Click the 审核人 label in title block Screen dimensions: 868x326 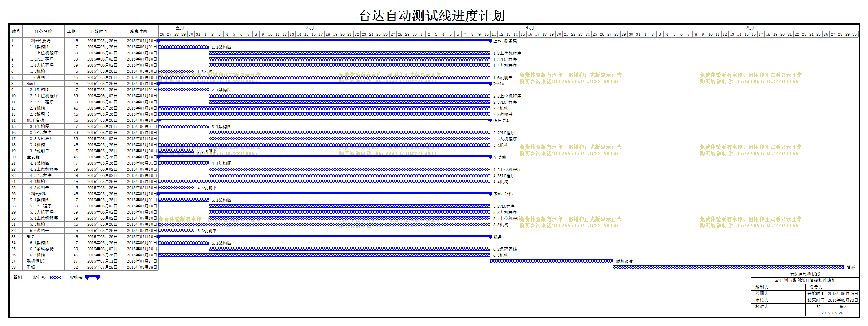click(x=762, y=300)
